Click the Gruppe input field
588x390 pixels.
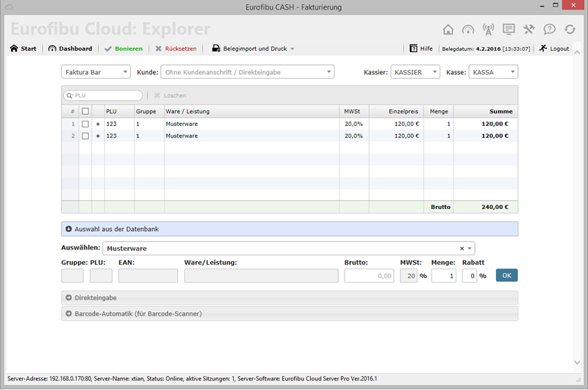(72, 276)
